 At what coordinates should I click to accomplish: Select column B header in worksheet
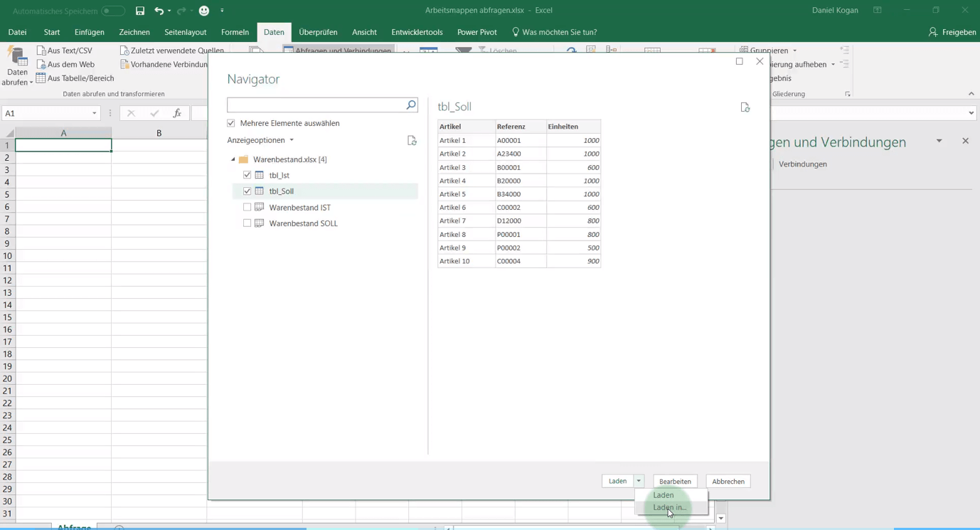click(159, 133)
